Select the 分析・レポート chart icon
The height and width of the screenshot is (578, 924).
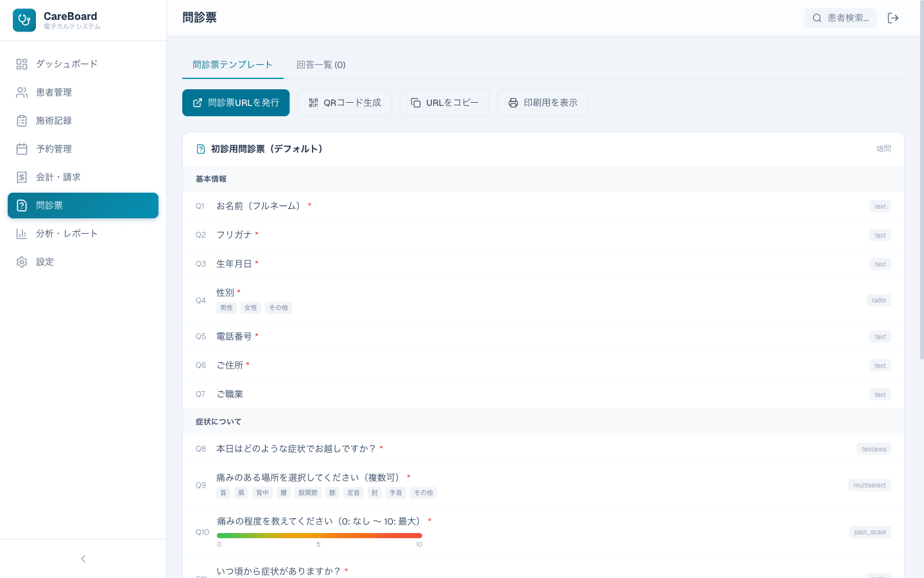tap(22, 234)
